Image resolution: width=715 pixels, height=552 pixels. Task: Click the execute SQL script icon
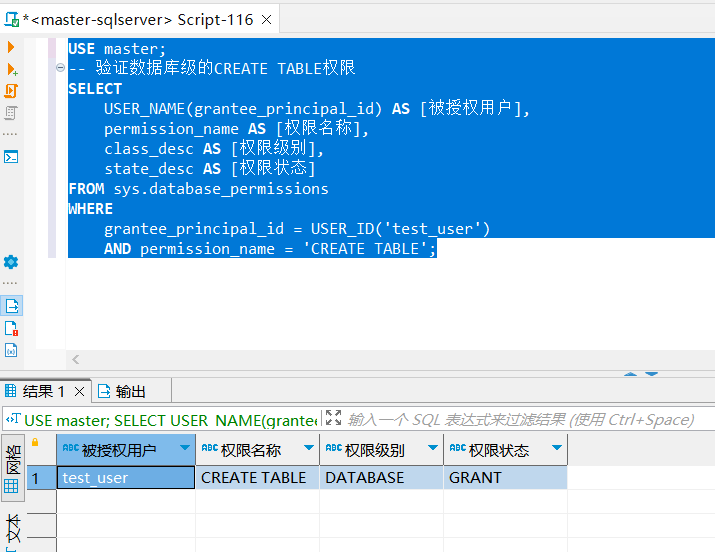[11, 91]
